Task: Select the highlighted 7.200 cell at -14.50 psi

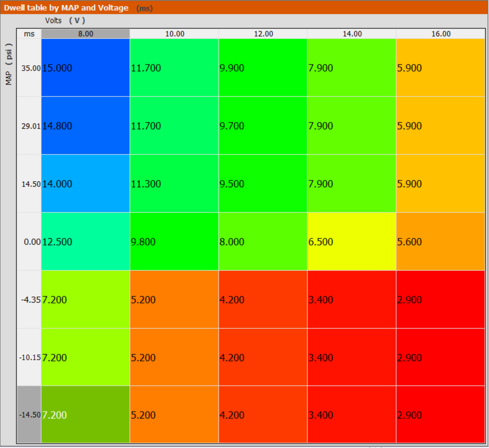Action: pyautogui.click(x=85, y=415)
